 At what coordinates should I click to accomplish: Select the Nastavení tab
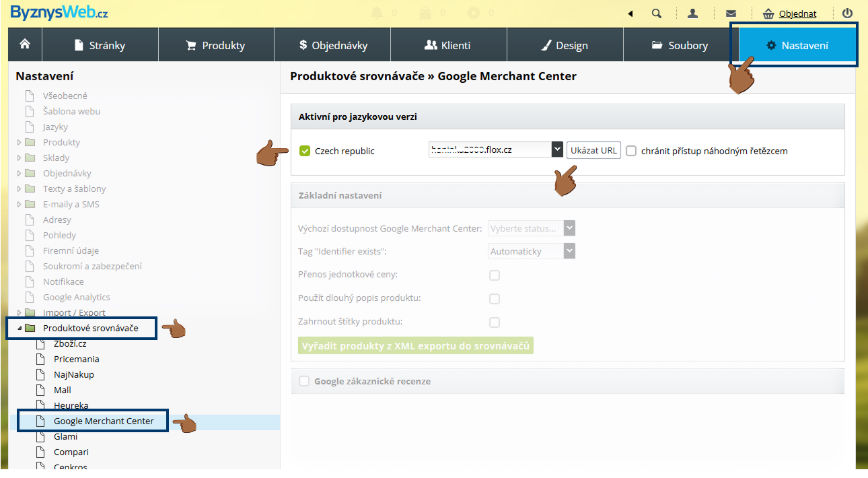tap(797, 45)
